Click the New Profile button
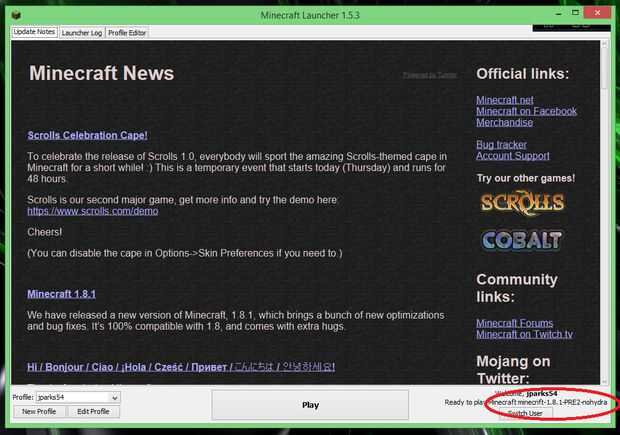 coord(39,411)
